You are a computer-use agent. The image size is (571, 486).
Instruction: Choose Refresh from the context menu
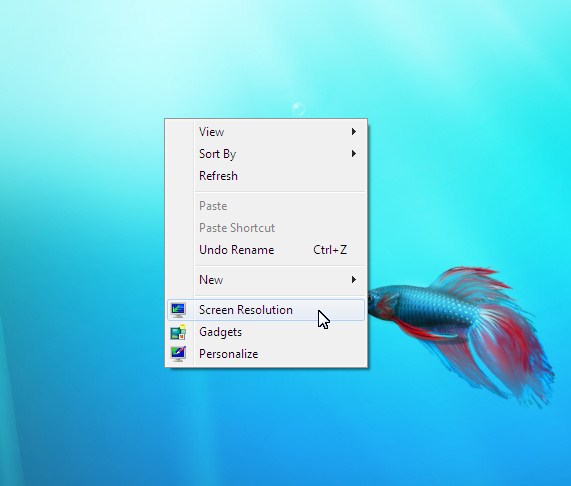266,176
